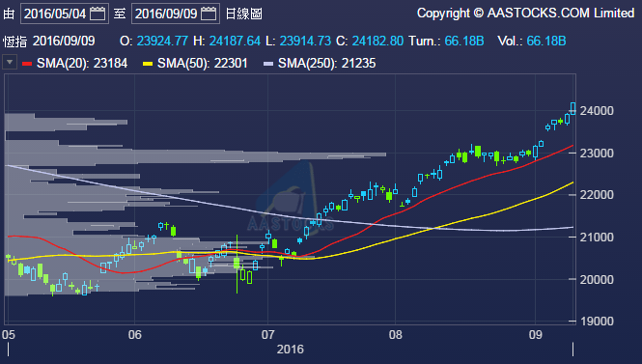Screen dimensions: 642x364
Task: Select the SMA(50): 22301 legend label
Action: [x=203, y=63]
